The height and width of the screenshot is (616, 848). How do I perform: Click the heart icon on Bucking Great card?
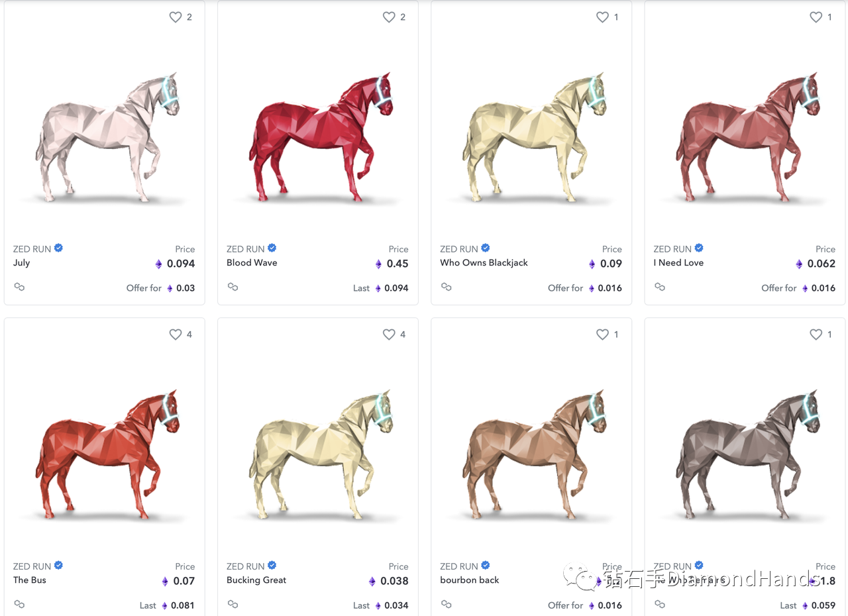pyautogui.click(x=389, y=334)
